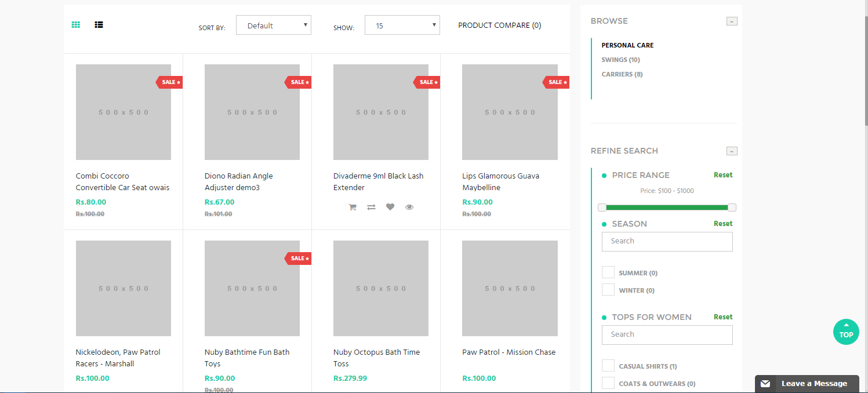Click the green price range bar

(667, 208)
